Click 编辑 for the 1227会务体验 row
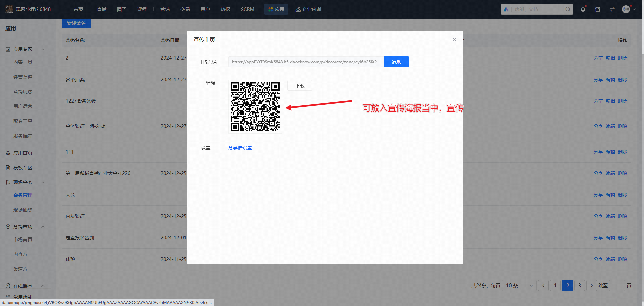Screen dimensions: 644x306 pos(610,101)
